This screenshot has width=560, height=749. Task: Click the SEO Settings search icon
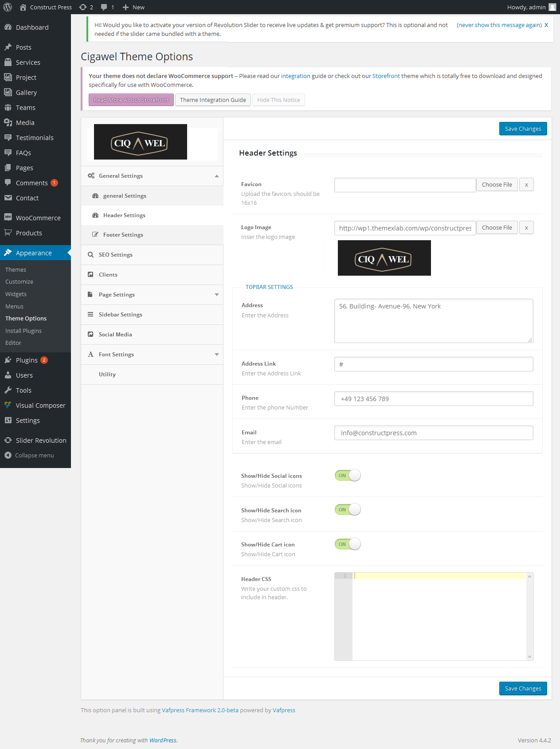click(x=90, y=255)
